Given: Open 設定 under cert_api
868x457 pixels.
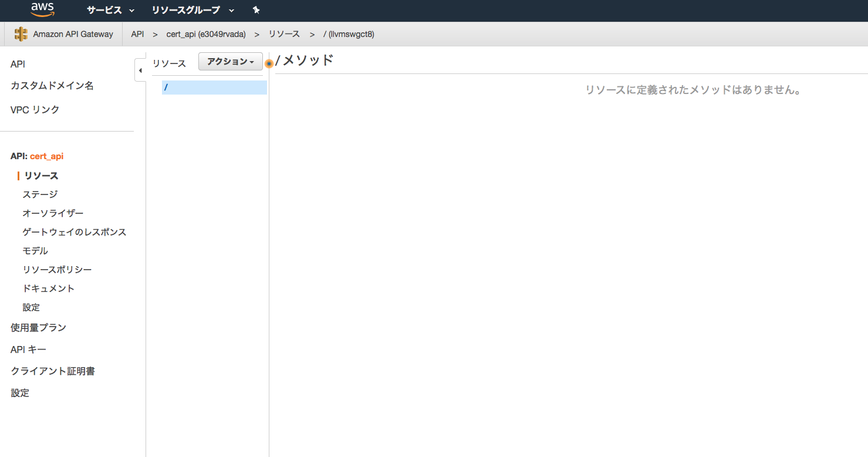Looking at the screenshot, I should (x=31, y=307).
